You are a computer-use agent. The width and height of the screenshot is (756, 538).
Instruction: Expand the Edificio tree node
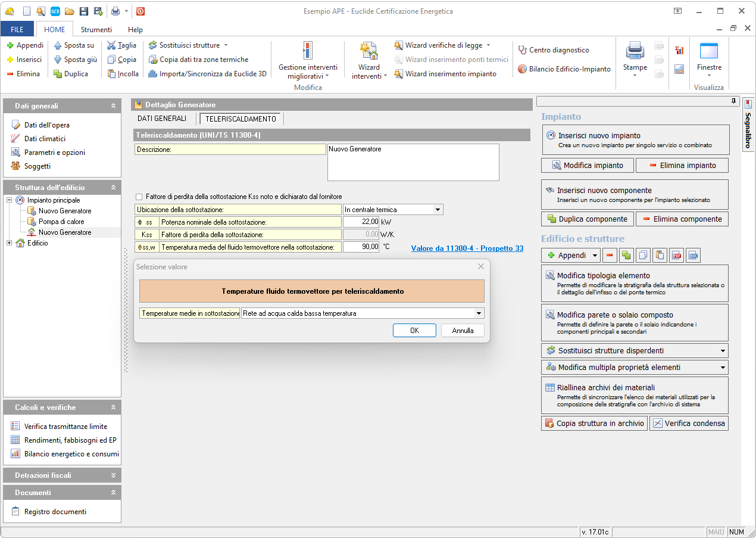(x=10, y=243)
